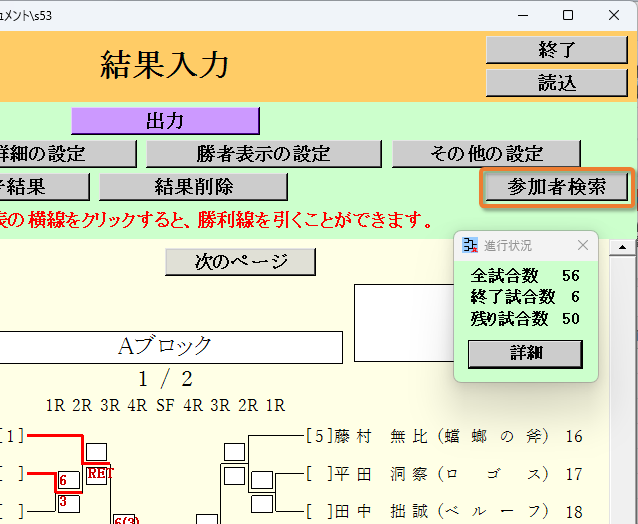This screenshot has width=638, height=524.
Task: Click the 終了 button
Action: click(x=557, y=50)
